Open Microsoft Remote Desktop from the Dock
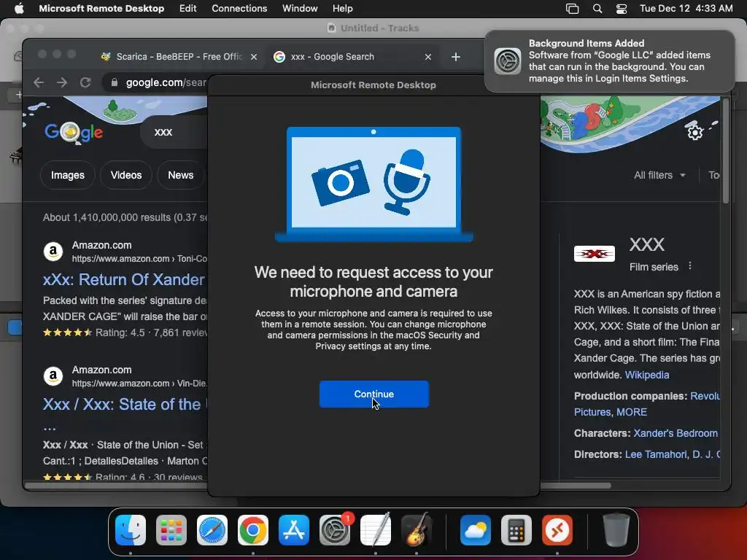 (x=557, y=530)
